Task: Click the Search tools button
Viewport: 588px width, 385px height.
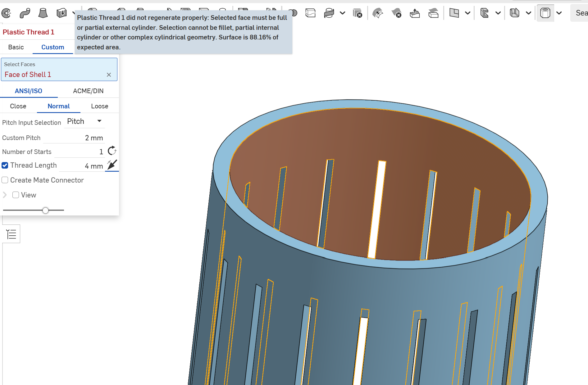Action: (x=580, y=13)
